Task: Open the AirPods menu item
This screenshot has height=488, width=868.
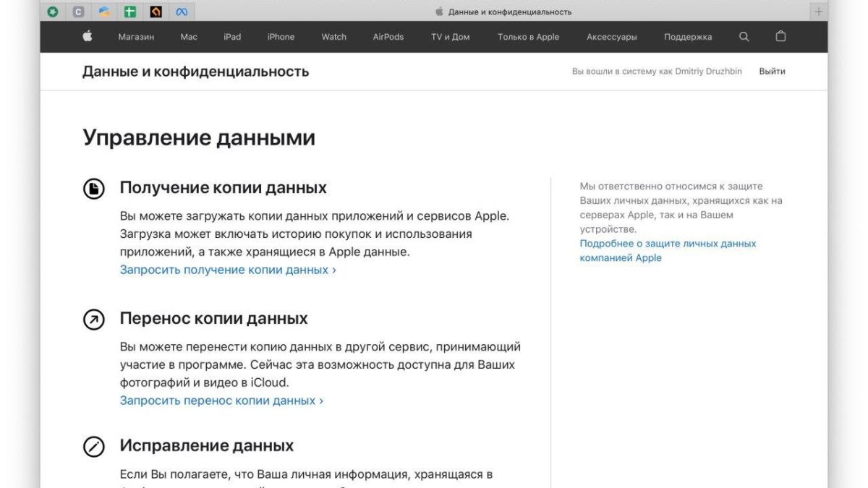Action: 388,36
